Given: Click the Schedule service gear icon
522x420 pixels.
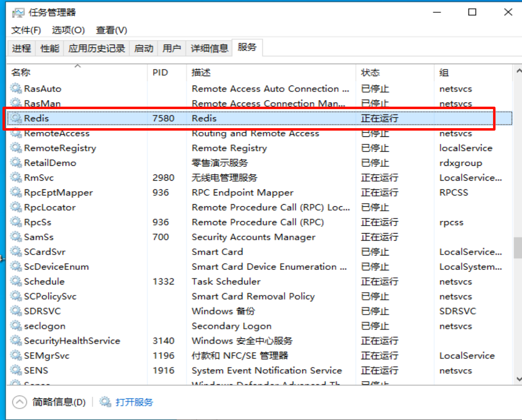Looking at the screenshot, I should pos(16,282).
